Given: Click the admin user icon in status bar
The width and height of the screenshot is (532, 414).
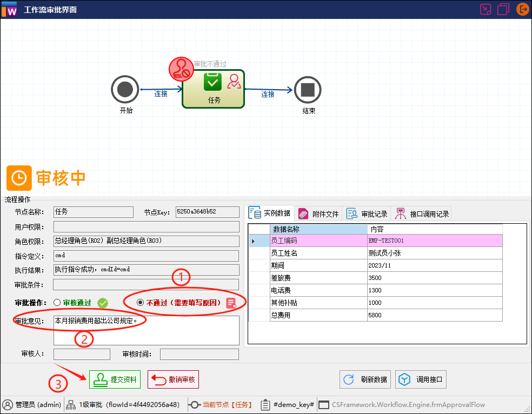Looking at the screenshot, I should (x=8, y=404).
